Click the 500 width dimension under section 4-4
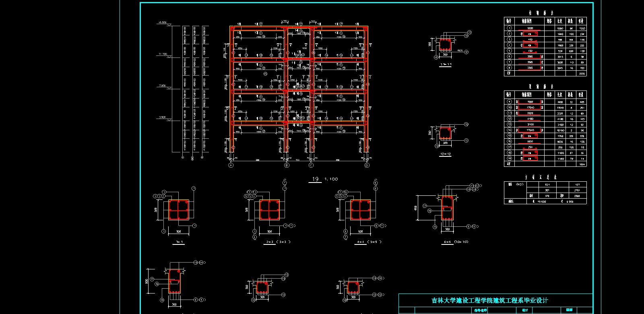 tap(361, 232)
